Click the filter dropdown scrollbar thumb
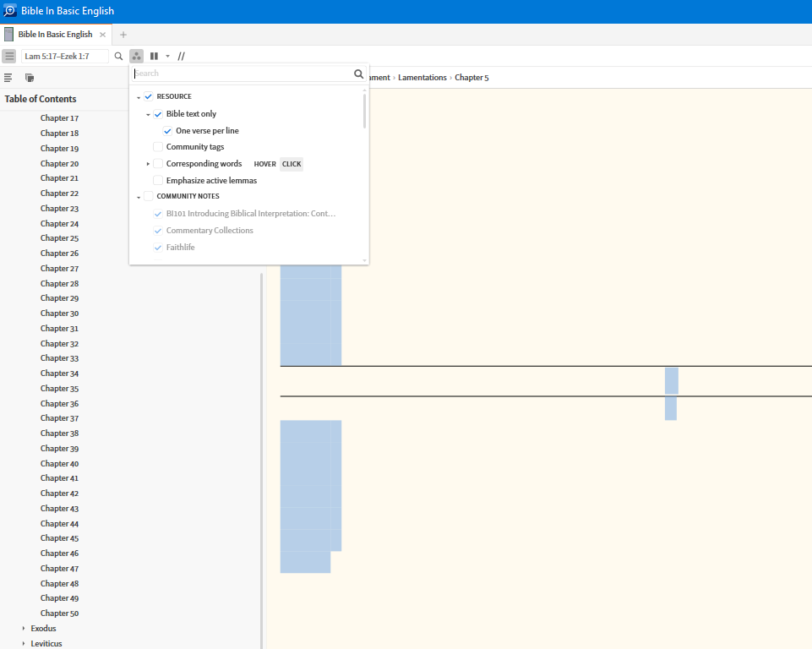 tap(364, 111)
